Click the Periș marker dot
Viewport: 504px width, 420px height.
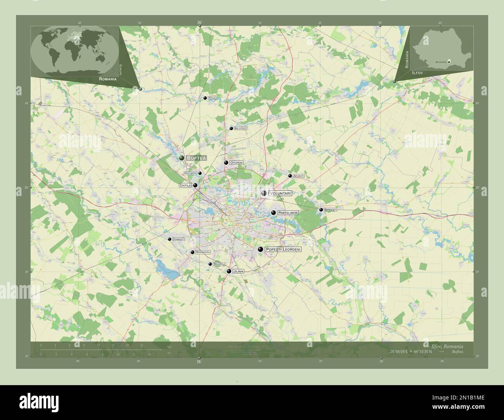205,98
